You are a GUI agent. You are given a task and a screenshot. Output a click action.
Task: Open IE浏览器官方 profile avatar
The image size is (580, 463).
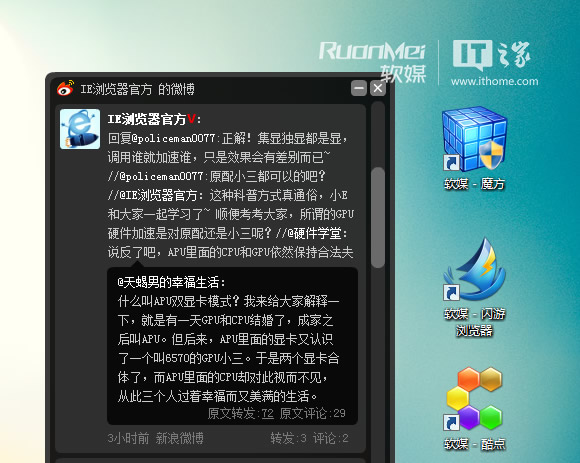(x=80, y=129)
